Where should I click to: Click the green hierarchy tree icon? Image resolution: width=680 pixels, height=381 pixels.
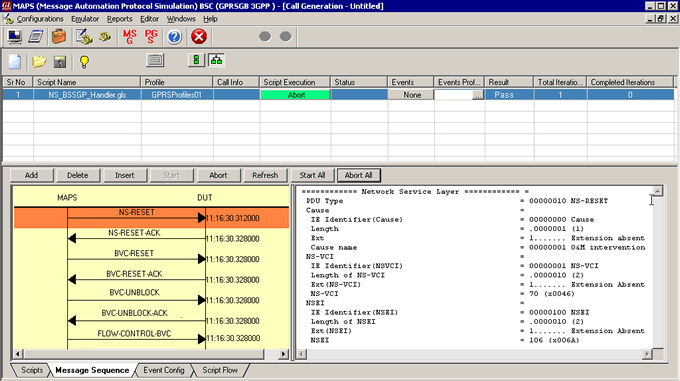pyautogui.click(x=216, y=60)
